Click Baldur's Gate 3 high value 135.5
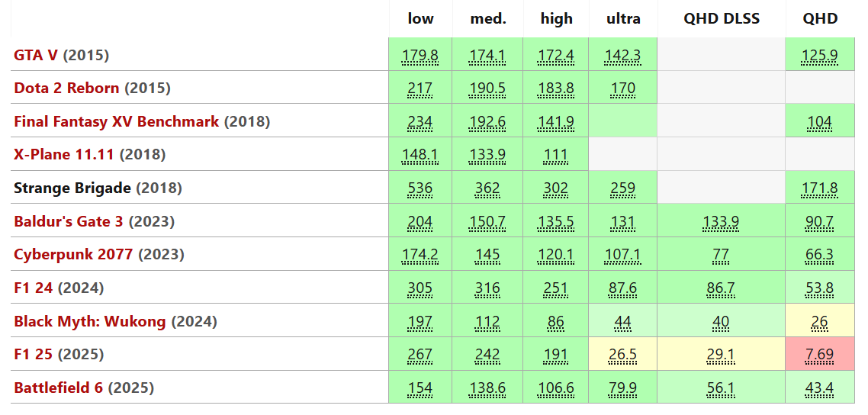 click(557, 222)
